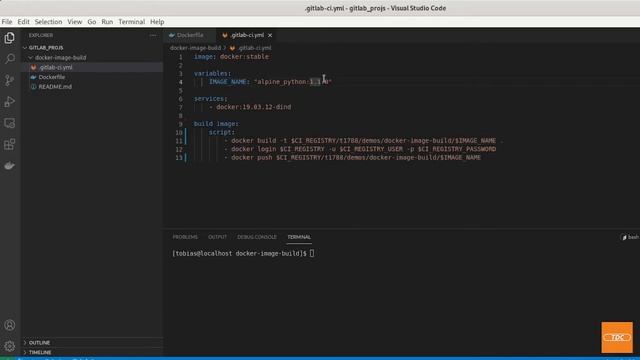Open the Selection menu
The width and height of the screenshot is (640, 360).
point(48,22)
